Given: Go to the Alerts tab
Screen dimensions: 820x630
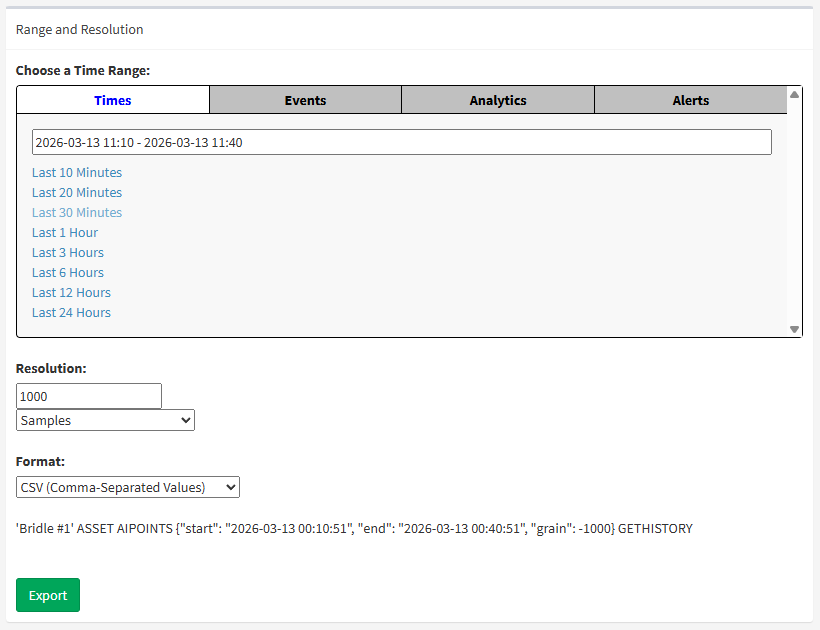Looking at the screenshot, I should (x=690, y=100).
